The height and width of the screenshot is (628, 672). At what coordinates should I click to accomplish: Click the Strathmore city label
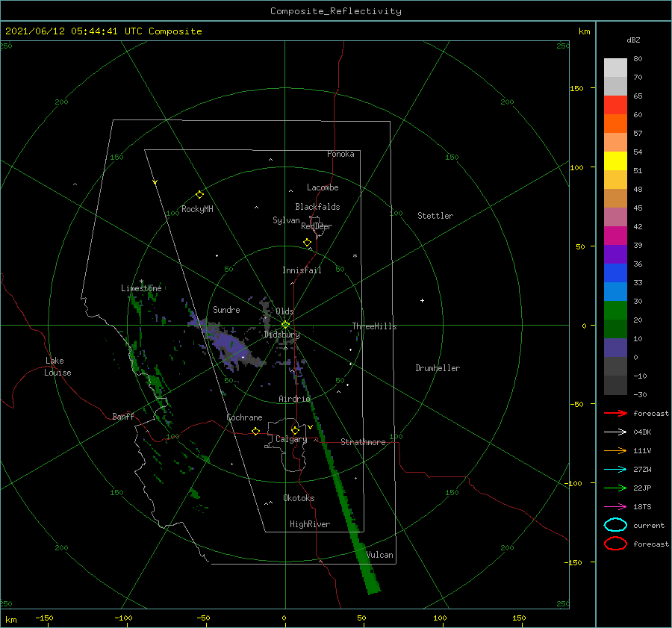point(363,442)
